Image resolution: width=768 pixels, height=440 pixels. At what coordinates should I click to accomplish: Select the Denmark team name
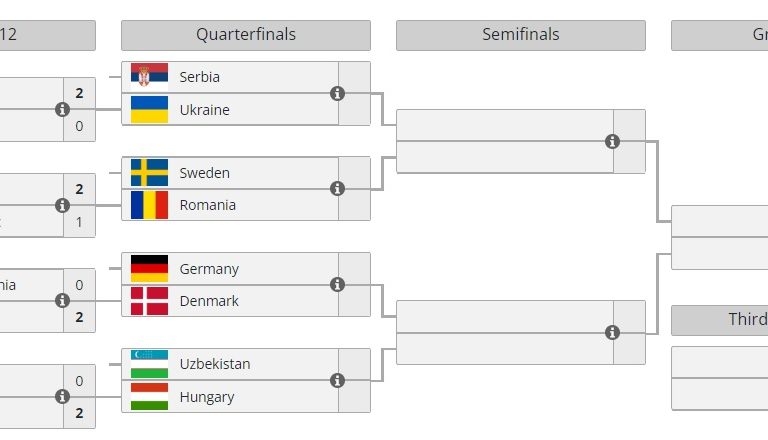(209, 300)
